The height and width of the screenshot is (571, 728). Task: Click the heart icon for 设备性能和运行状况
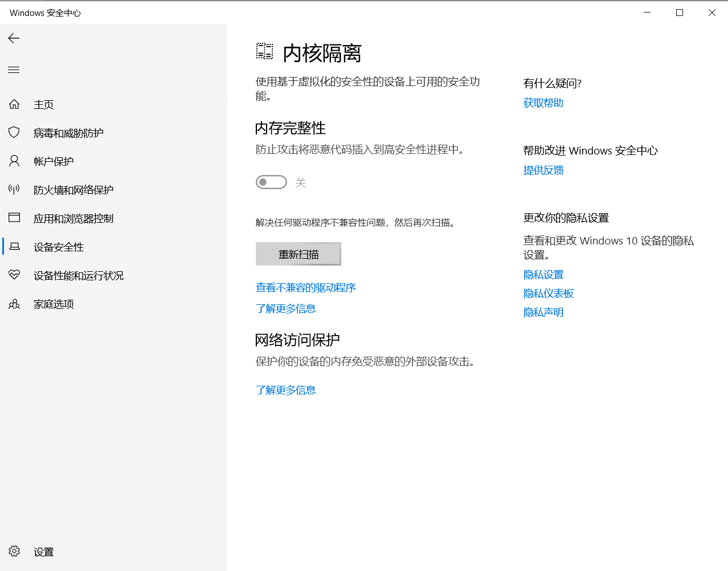pos(14,275)
